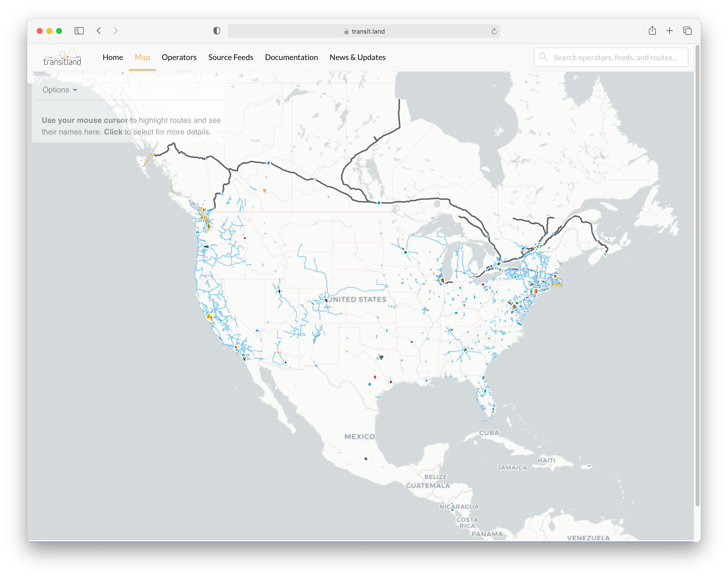The image size is (728, 578).
Task: Go to the Home page link
Action: (113, 57)
